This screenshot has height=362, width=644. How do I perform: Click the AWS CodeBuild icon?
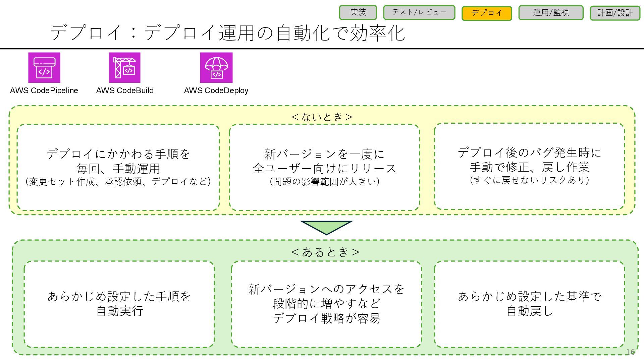click(125, 68)
